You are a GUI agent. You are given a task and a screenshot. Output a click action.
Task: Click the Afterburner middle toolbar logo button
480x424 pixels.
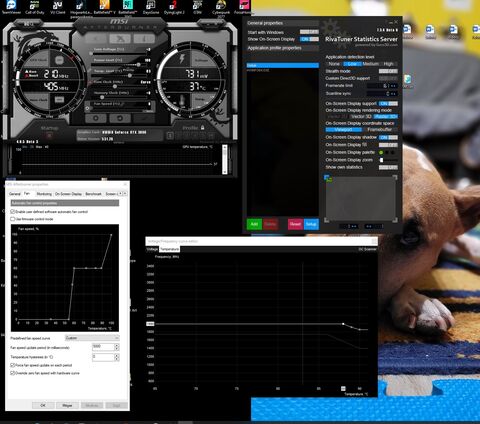coord(120,39)
